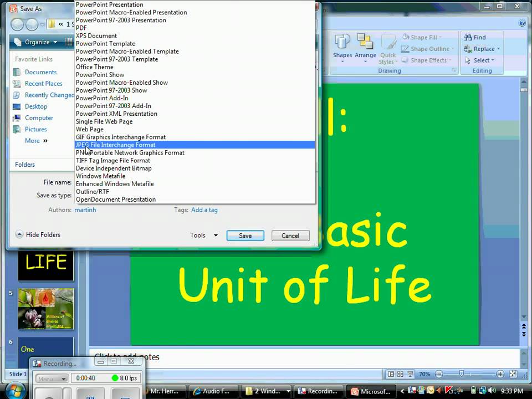This screenshot has width=532, height=399.
Task: Open Documents favorite link
Action: 35,72
